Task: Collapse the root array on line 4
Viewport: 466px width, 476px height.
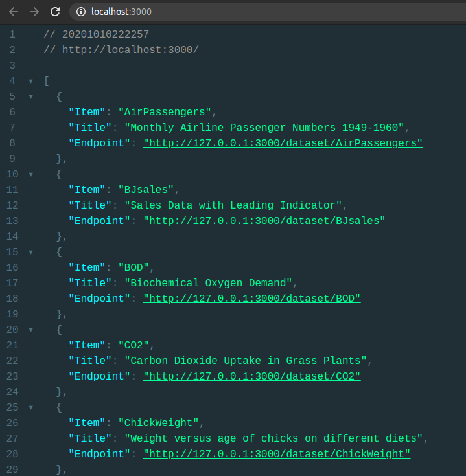Action: (30, 82)
